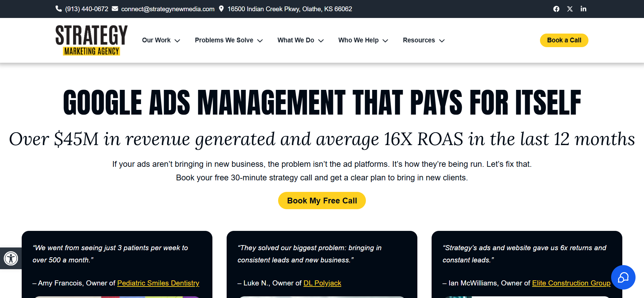The width and height of the screenshot is (644, 298).
Task: Click the Book My Free Call button
Action: 322,201
